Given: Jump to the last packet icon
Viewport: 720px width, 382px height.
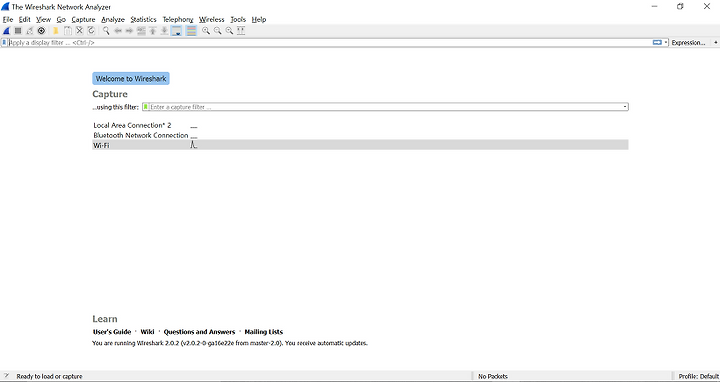Looking at the screenshot, I should [164, 31].
